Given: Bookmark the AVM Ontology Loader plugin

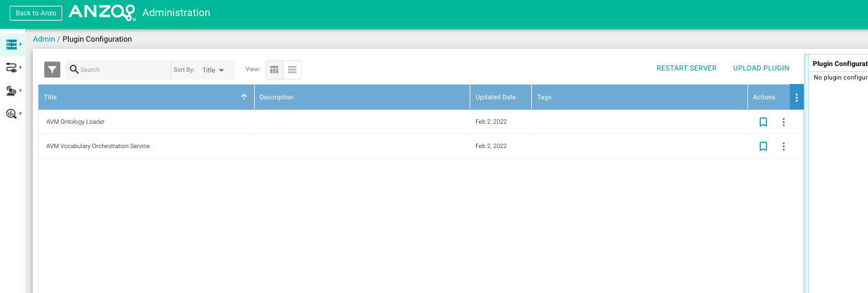Looking at the screenshot, I should [x=763, y=122].
